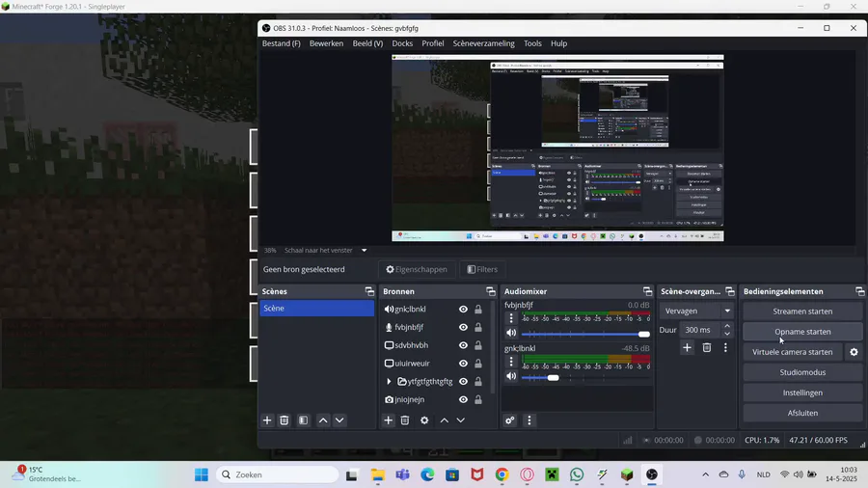Click Opname starten button

tap(802, 332)
